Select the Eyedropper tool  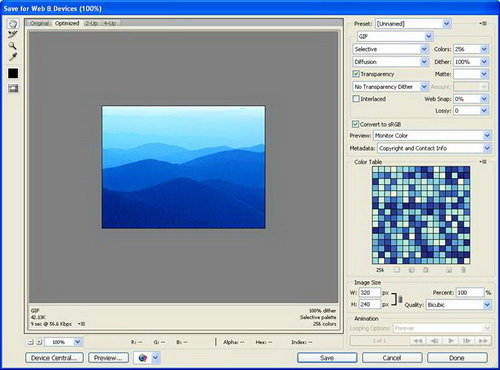coord(13,57)
